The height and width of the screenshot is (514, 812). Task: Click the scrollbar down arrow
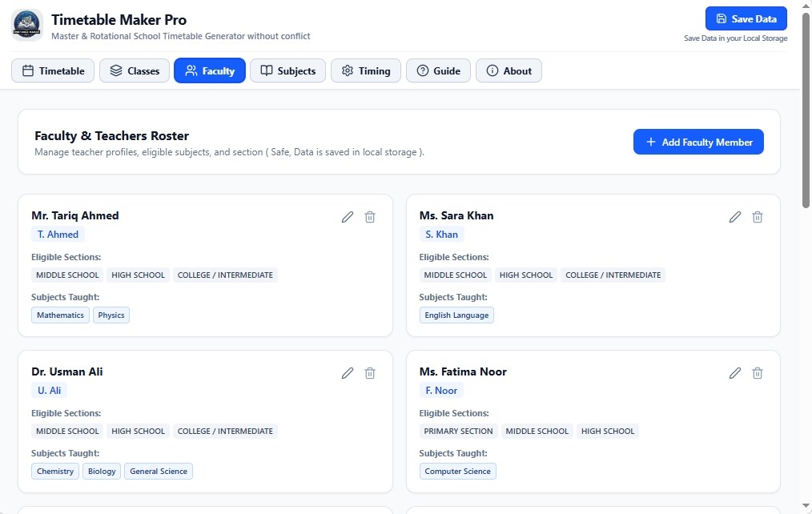(806, 505)
